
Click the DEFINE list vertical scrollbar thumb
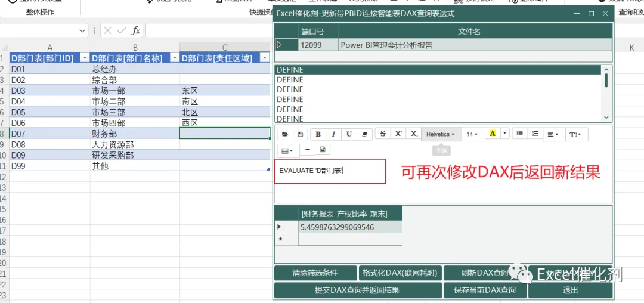point(606,81)
